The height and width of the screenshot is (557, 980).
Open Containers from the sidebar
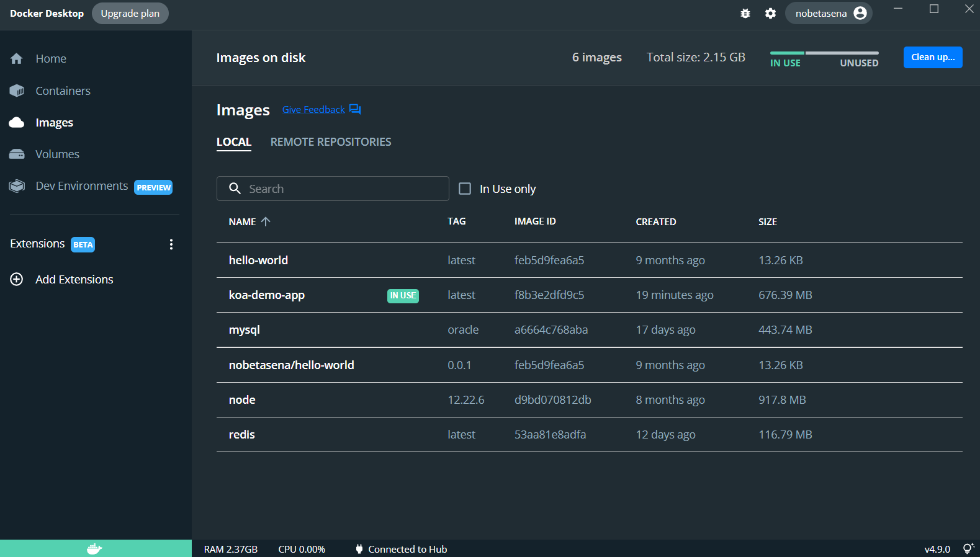(63, 91)
